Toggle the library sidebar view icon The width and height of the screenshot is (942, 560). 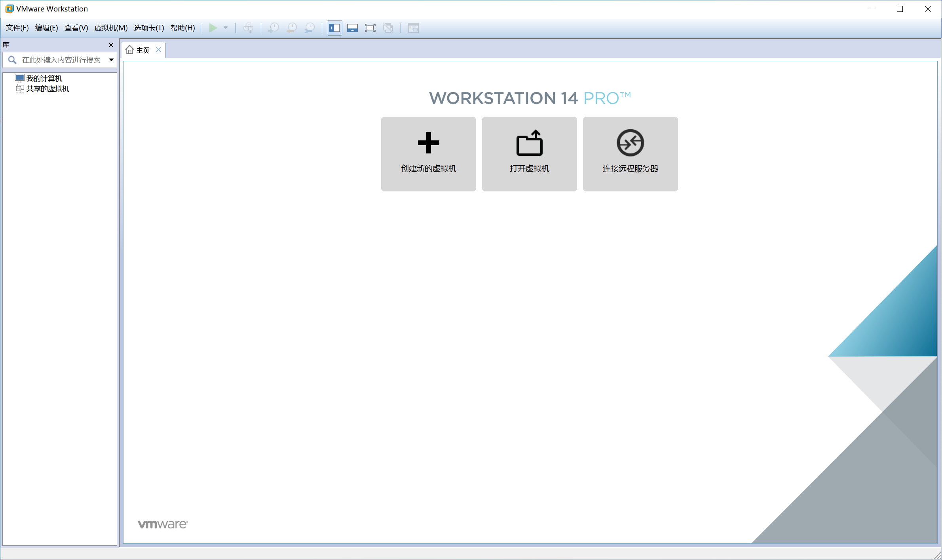pyautogui.click(x=334, y=28)
